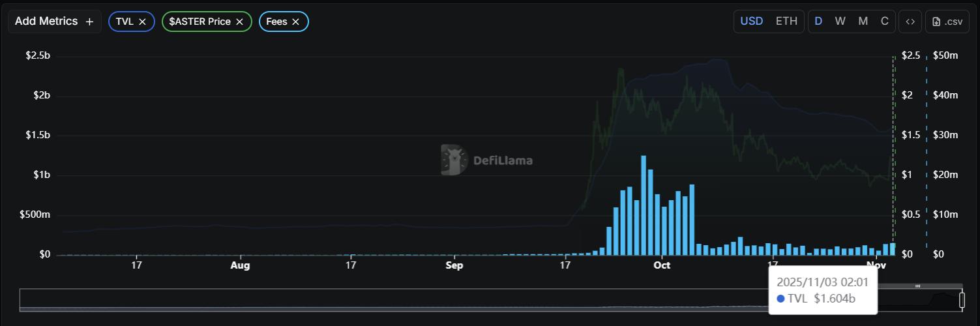Click the blue TVL dot in tooltip
Image resolution: width=980 pixels, height=326 pixels.
click(781, 299)
